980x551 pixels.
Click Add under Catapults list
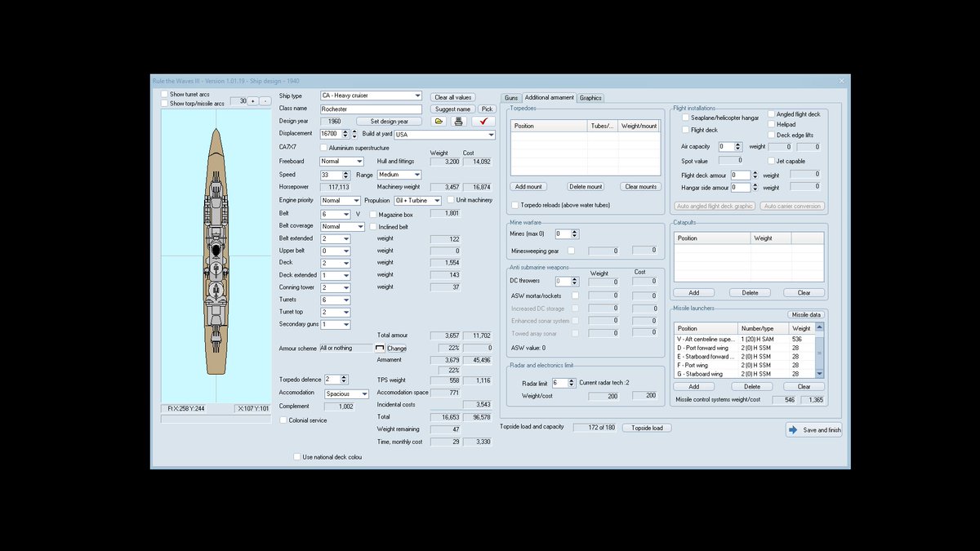coord(693,292)
